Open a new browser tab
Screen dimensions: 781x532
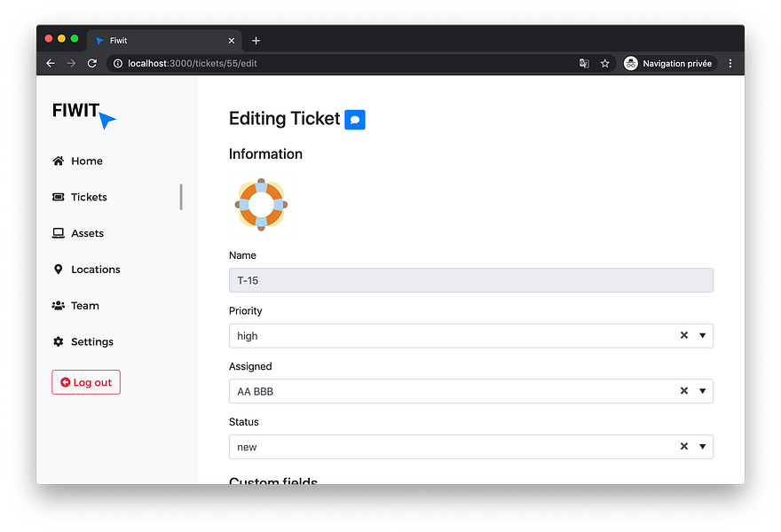click(256, 41)
